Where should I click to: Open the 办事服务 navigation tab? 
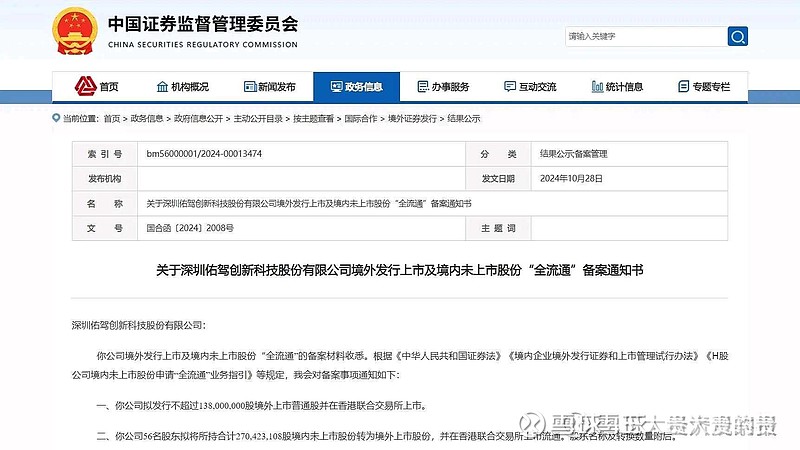(x=443, y=87)
